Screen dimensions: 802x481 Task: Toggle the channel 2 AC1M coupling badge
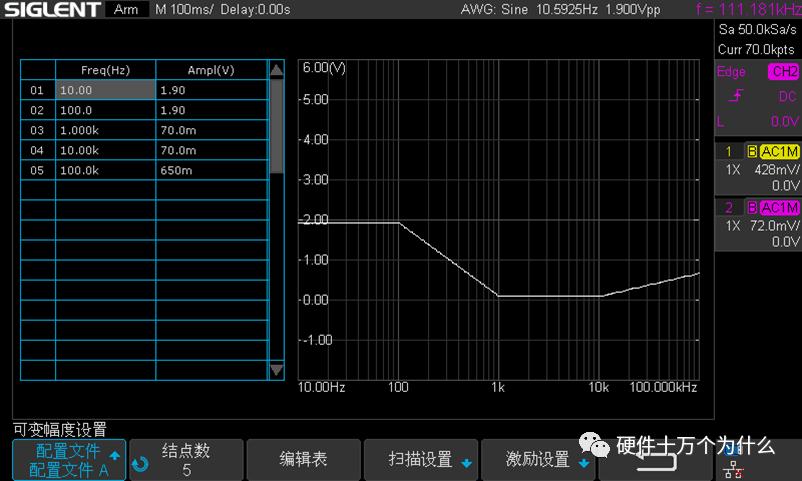[779, 208]
